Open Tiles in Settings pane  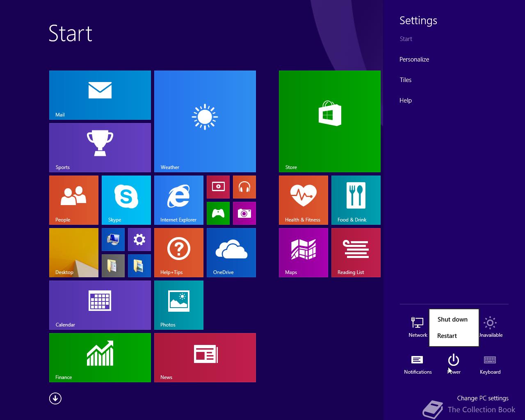coord(406,80)
